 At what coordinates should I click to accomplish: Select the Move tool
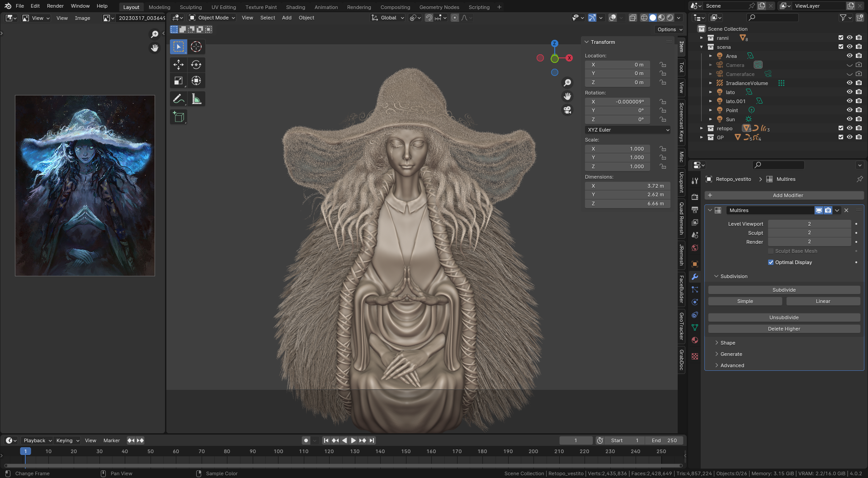coord(179,65)
